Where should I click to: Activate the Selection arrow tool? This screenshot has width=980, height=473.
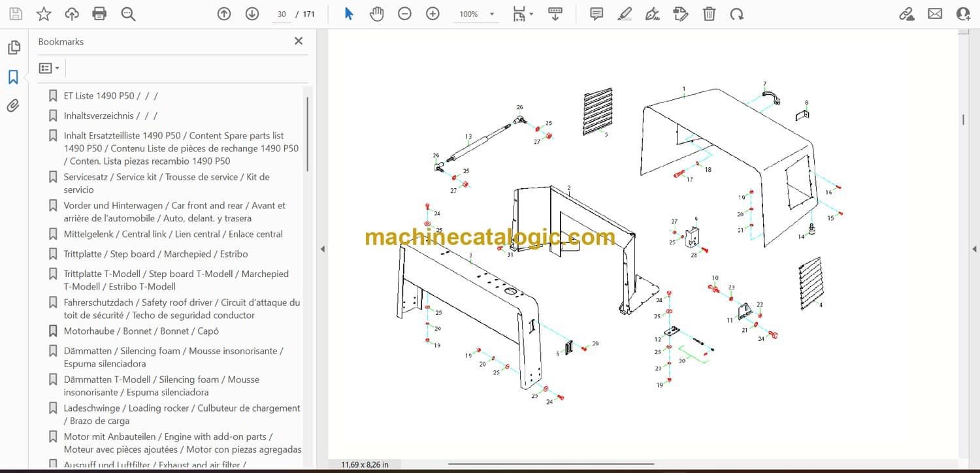349,14
